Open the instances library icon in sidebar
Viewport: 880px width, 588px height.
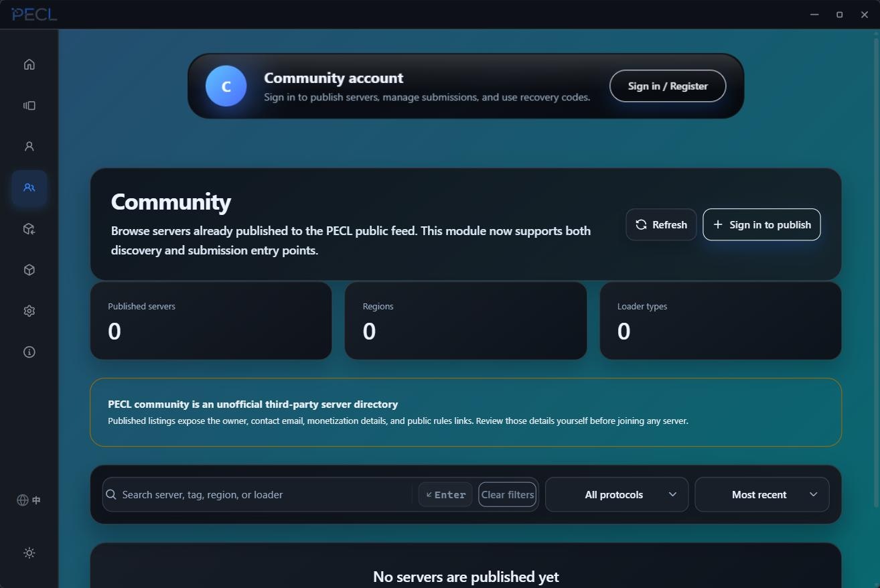(x=29, y=105)
